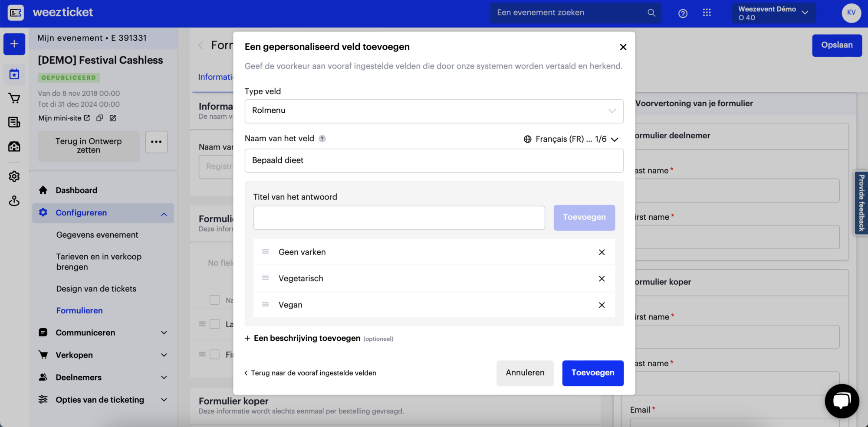Image resolution: width=868 pixels, height=427 pixels.
Task: Select the 'Vegetarisch' answer text
Action: [x=301, y=278]
